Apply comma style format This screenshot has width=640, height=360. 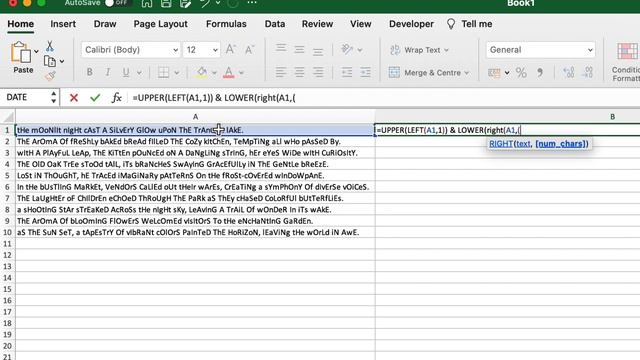click(540, 73)
